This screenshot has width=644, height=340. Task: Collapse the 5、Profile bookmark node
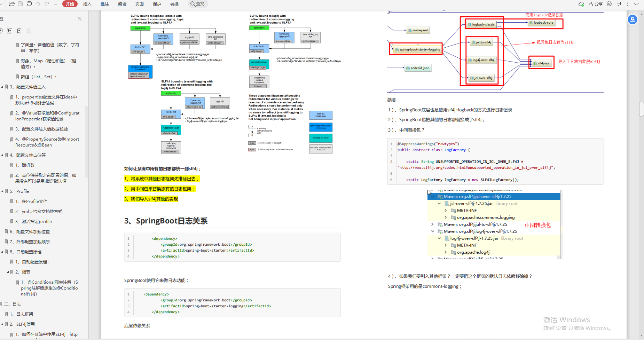[2, 191]
